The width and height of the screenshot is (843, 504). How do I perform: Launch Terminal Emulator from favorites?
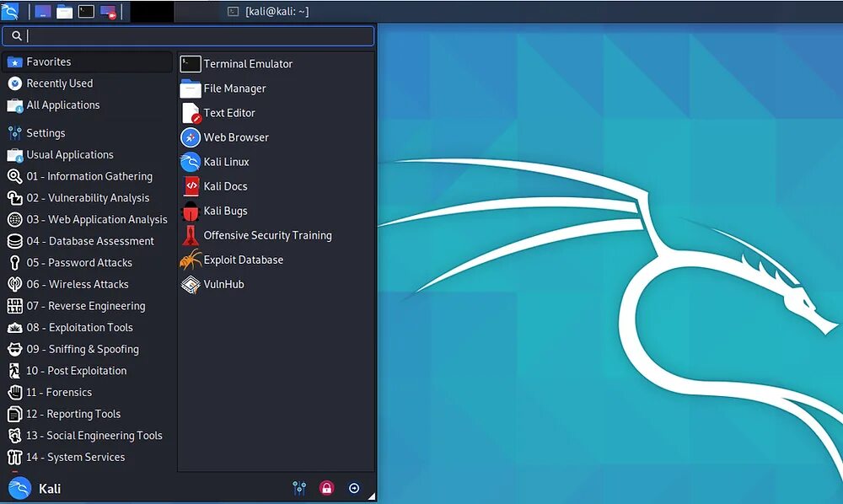pyautogui.click(x=276, y=64)
